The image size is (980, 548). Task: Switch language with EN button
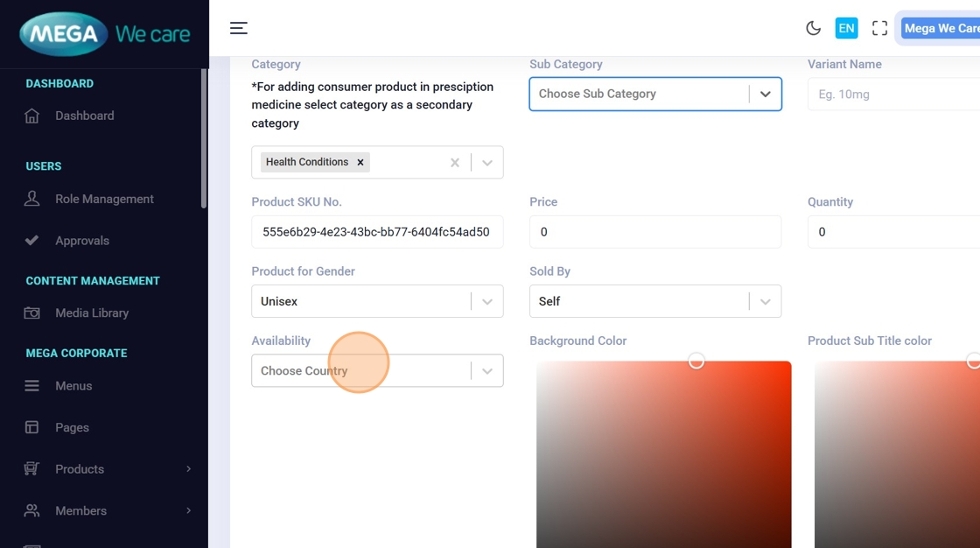pos(846,28)
